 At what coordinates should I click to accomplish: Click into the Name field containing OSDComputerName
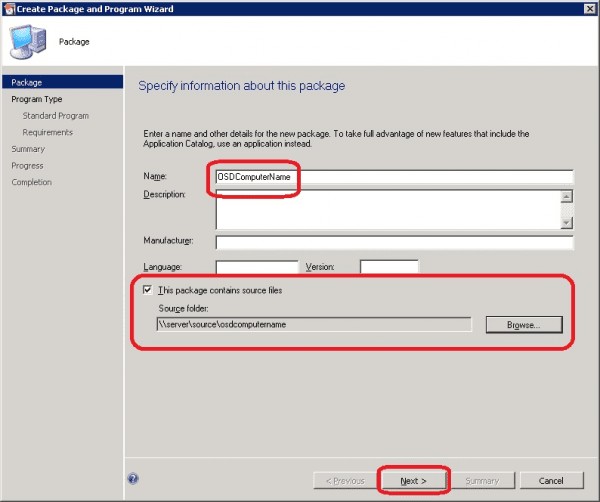(394, 177)
